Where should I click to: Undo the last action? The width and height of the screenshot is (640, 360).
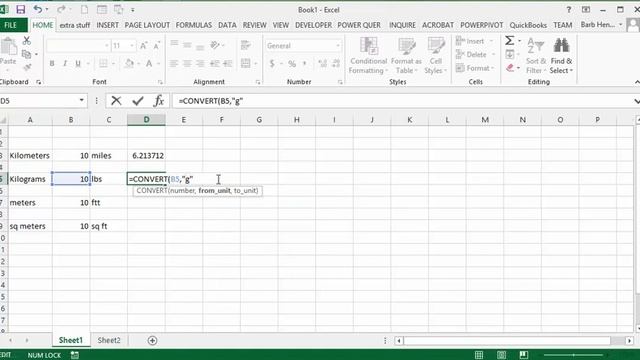38,9
